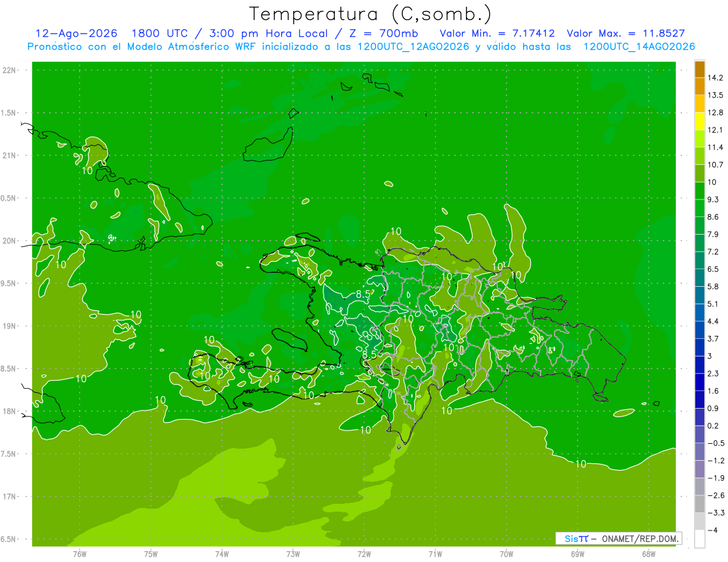
Task: Click the '-4' color scale value
Action: coord(712,530)
